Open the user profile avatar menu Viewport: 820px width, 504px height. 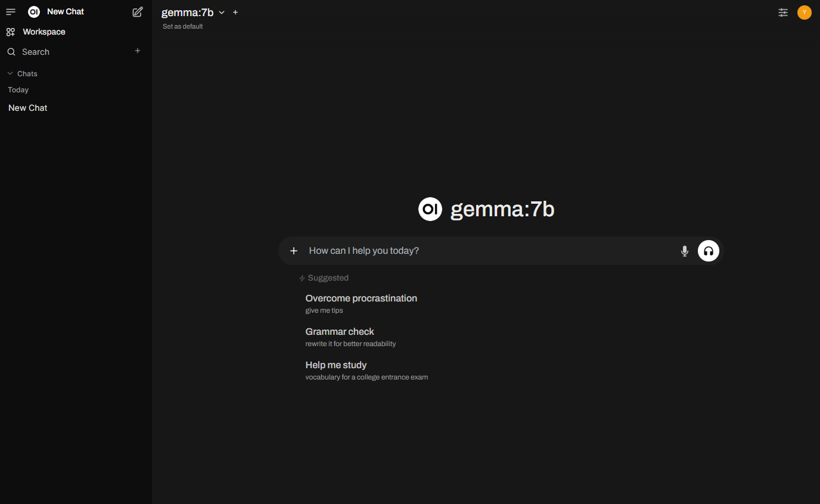[805, 13]
